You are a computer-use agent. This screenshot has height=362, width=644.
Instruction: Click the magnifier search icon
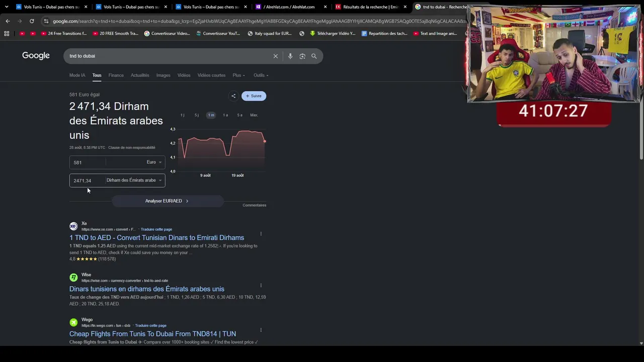click(314, 56)
